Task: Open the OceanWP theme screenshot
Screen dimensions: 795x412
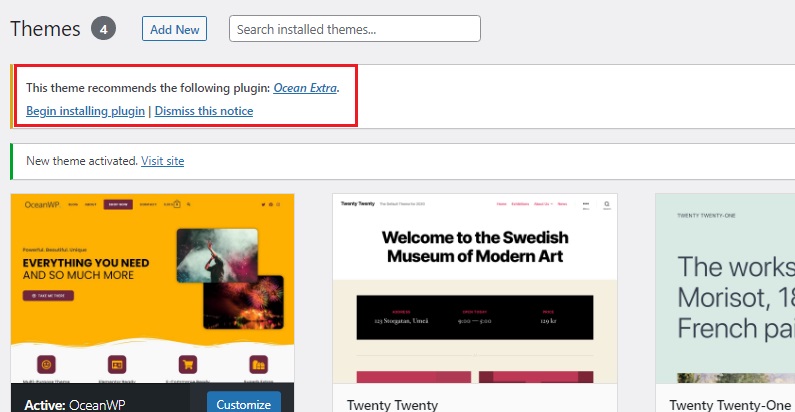Action: (x=153, y=288)
